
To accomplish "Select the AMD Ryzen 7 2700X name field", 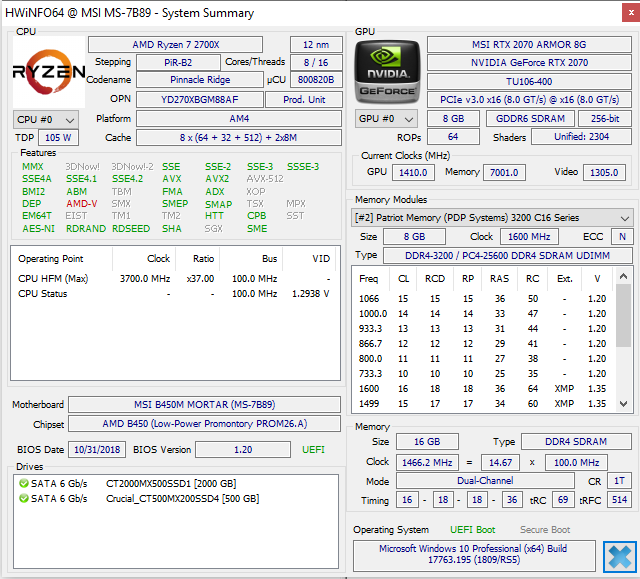I will (176, 44).
